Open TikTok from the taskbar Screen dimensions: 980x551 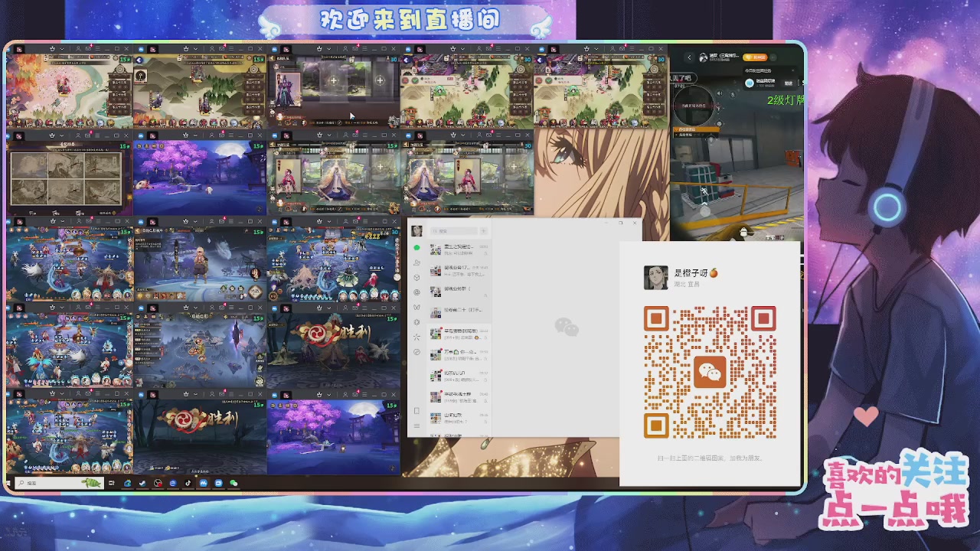188,483
